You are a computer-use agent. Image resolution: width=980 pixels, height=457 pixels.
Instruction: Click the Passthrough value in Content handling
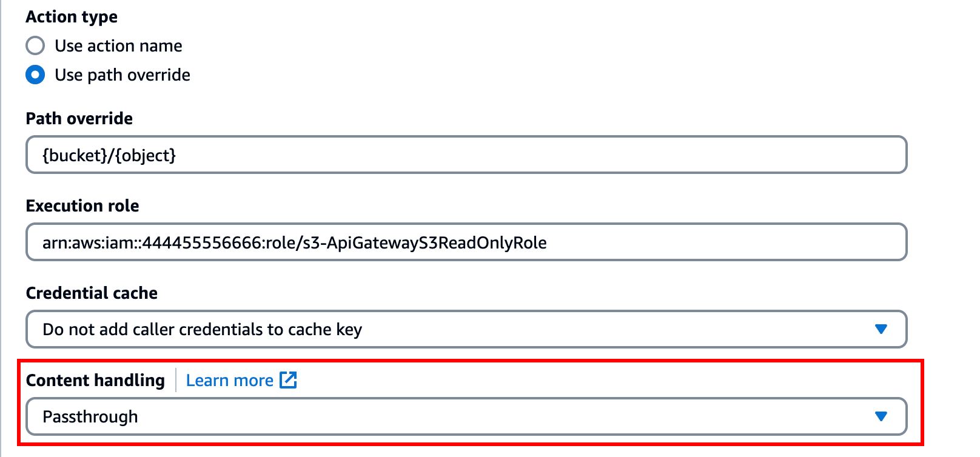(90, 416)
